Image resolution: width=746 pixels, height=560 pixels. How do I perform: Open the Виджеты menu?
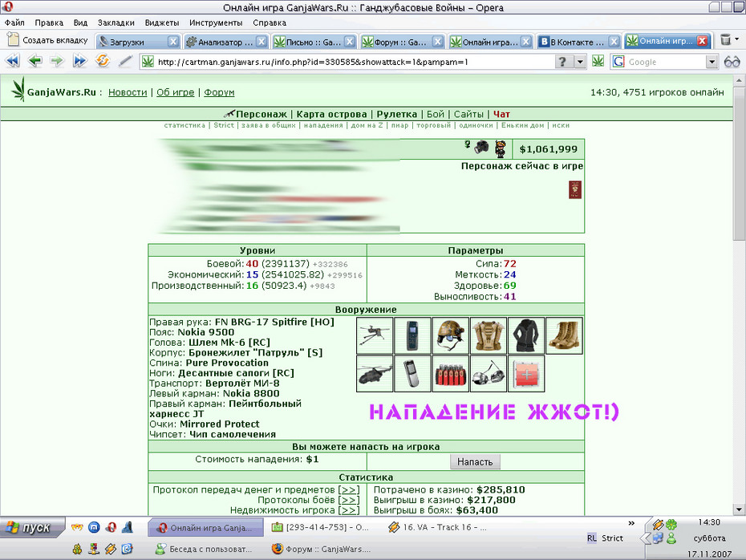pyautogui.click(x=162, y=22)
